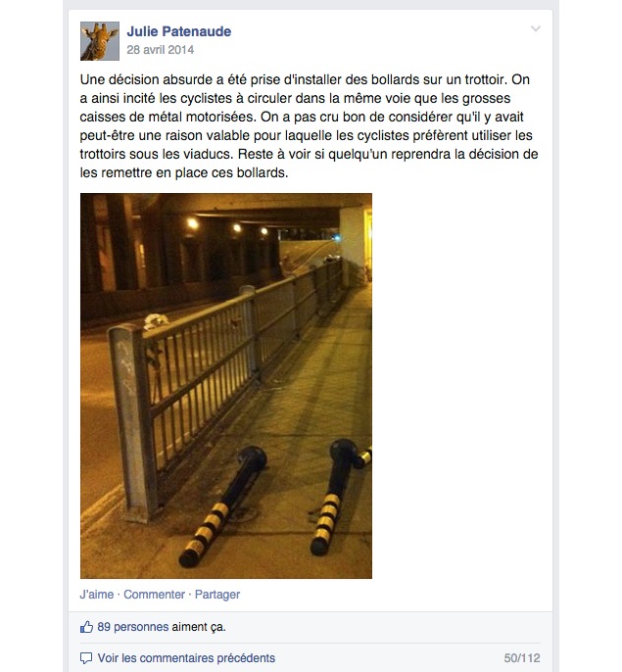Click the Commenter link

155,595
